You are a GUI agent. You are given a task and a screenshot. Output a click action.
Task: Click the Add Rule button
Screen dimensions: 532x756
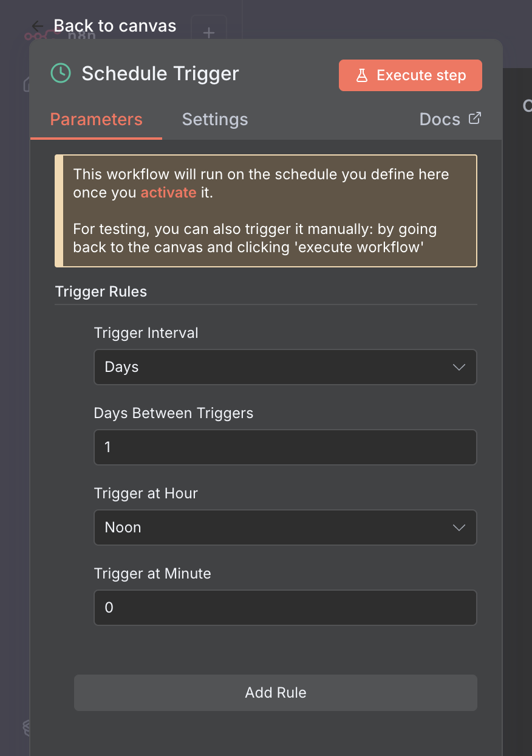[275, 692]
